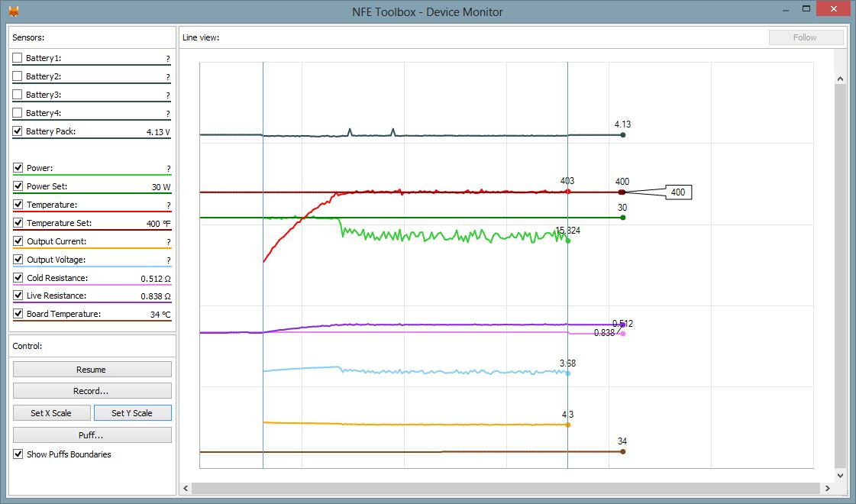Click the Board Temperature 34 °C value
Screen dimensions: 856x504
[160, 314]
